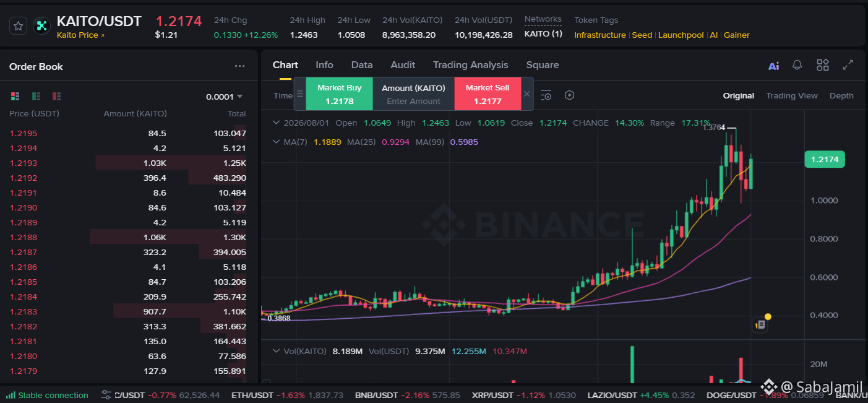This screenshot has height=403, width=868.
Task: Open the 0.0001 price precision dropdown
Action: point(224,97)
